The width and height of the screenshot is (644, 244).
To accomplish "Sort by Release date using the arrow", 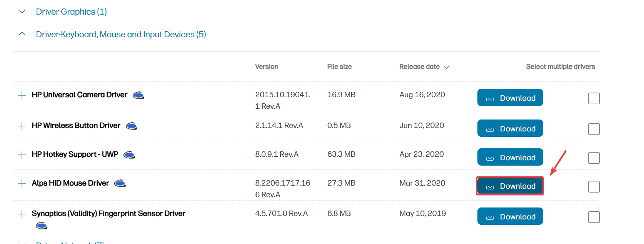I will click(x=446, y=67).
